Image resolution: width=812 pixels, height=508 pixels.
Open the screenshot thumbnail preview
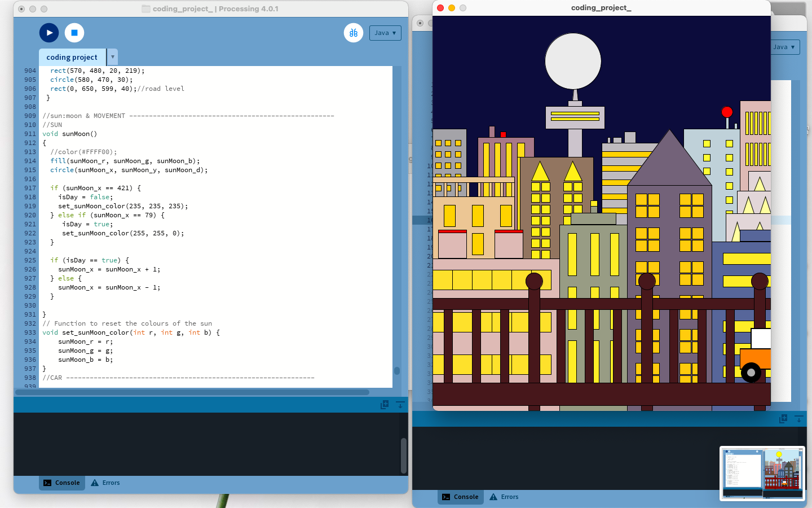pos(761,473)
